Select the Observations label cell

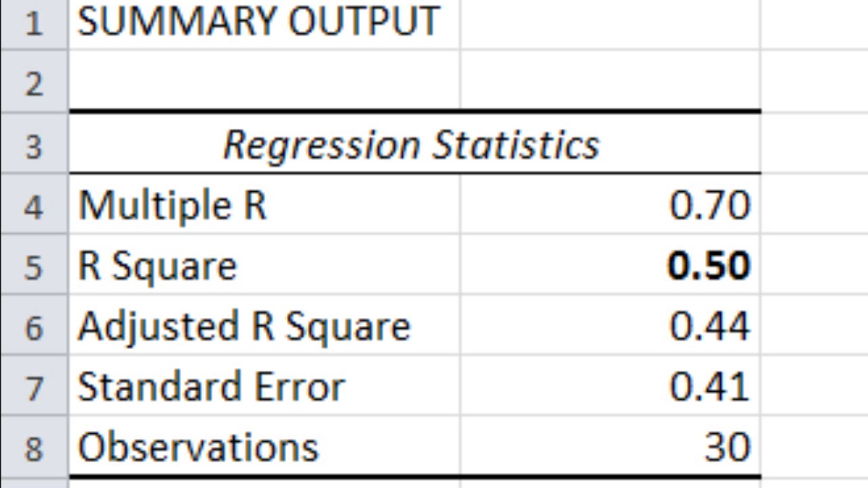point(198,447)
